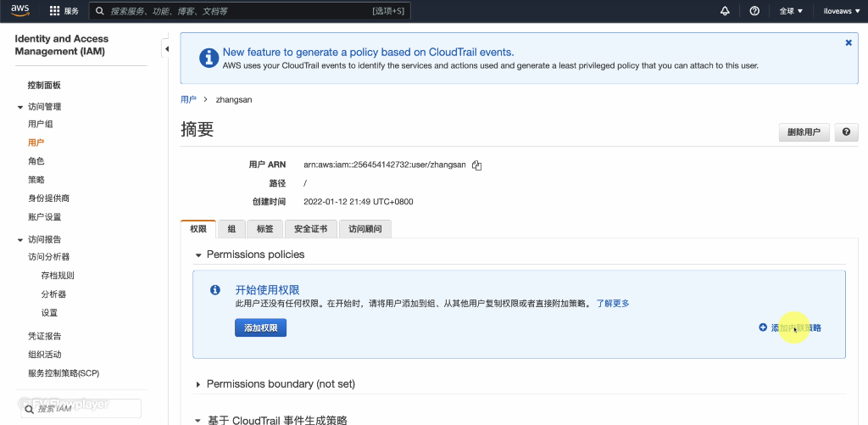Screen dimensions: 868x425
Task: Open the 访问顾问 tab
Action: 364,229
